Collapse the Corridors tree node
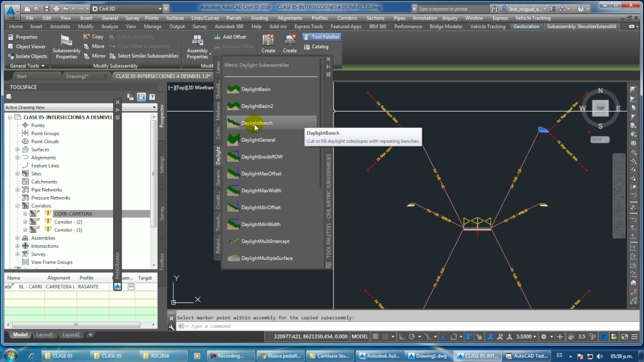Viewport: 644px width, 362px height. point(18,206)
